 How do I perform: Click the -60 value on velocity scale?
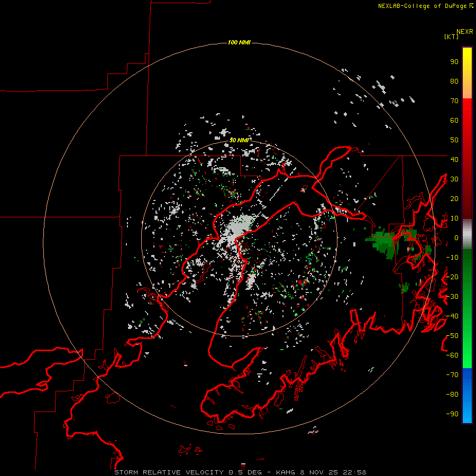click(452, 355)
